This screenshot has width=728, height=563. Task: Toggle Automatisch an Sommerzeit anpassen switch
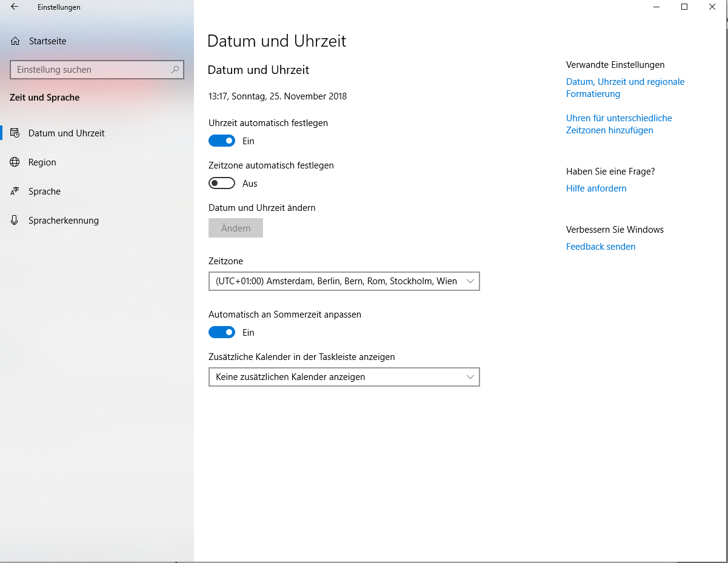click(x=222, y=332)
